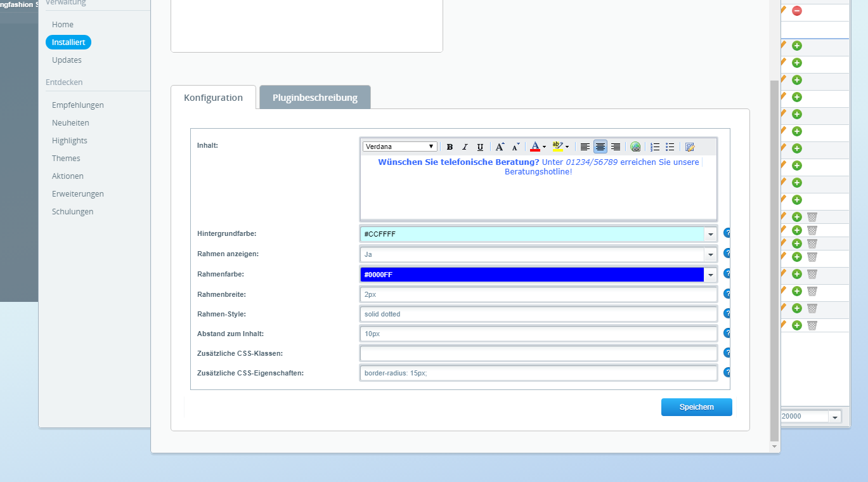Open Aktionen in the sidebar
The width and height of the screenshot is (868, 482).
tap(68, 176)
